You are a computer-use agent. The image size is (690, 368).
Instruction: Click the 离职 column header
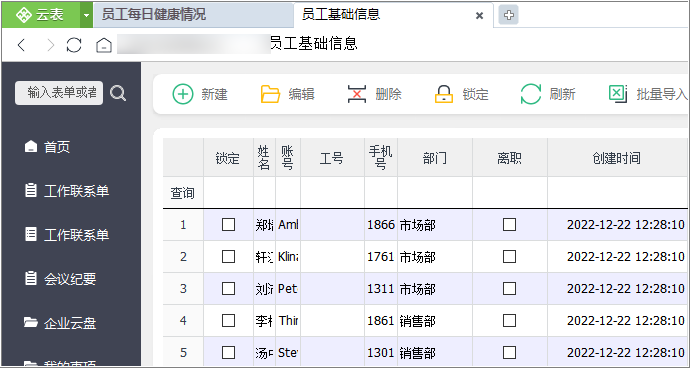[510, 158]
